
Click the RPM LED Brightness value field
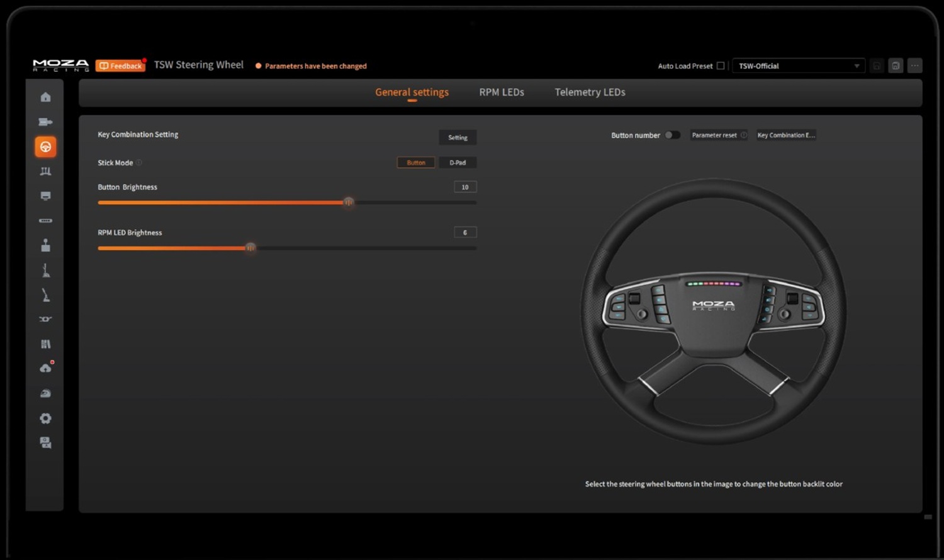pos(465,233)
